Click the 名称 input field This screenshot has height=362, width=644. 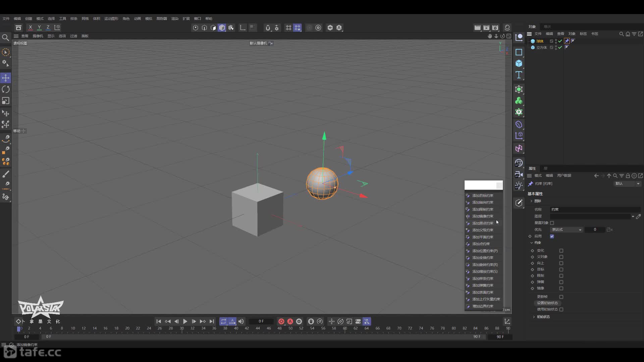coord(595,209)
